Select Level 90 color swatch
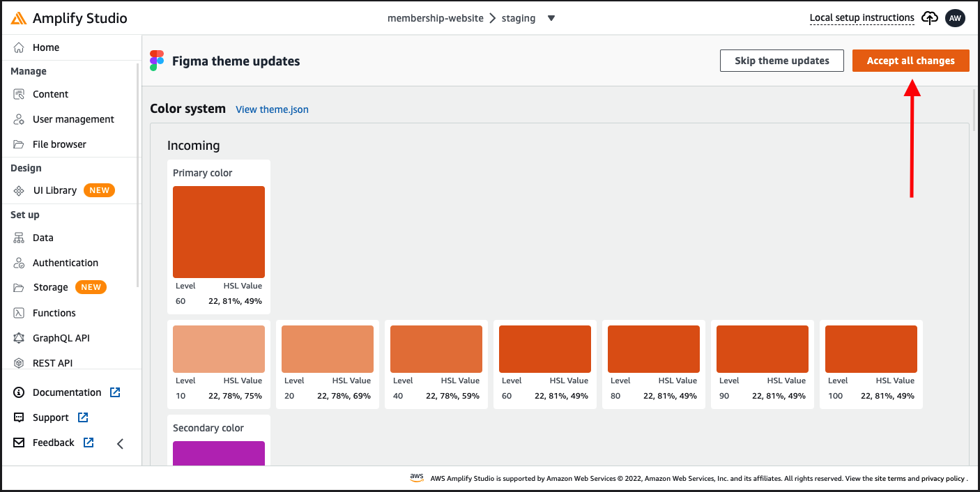This screenshot has height=492, width=980. pyautogui.click(x=763, y=349)
